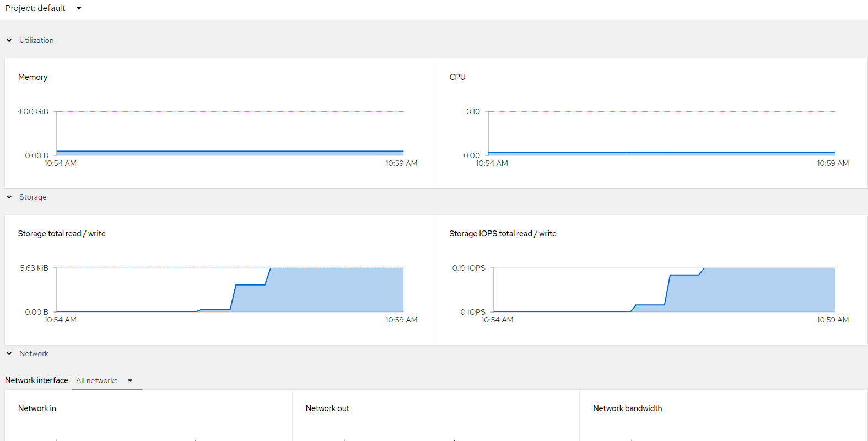Screen dimensions: 868x441
Task: Click the 0.19 IOPS axis label
Action: (469, 268)
